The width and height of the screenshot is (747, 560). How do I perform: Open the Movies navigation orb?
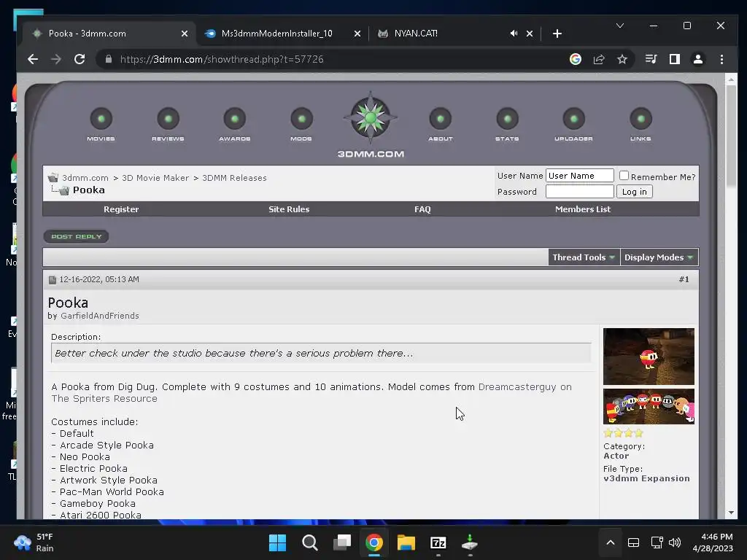(x=101, y=119)
